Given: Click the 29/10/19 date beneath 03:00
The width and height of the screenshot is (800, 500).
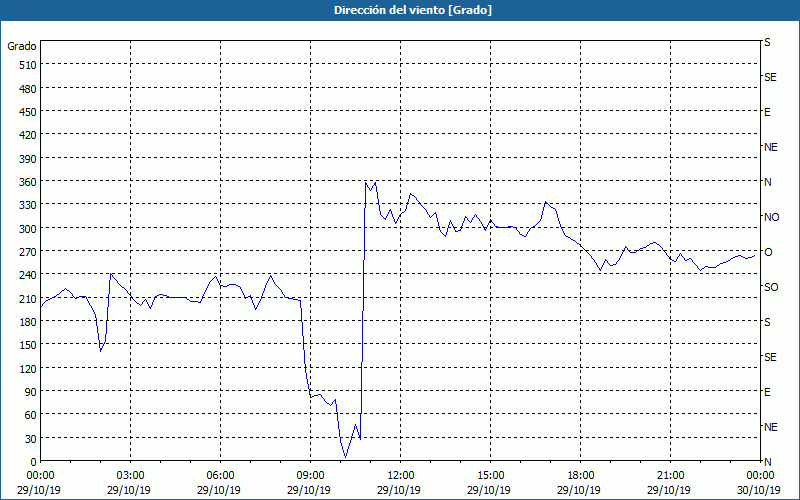Looking at the screenshot, I should [129, 491].
